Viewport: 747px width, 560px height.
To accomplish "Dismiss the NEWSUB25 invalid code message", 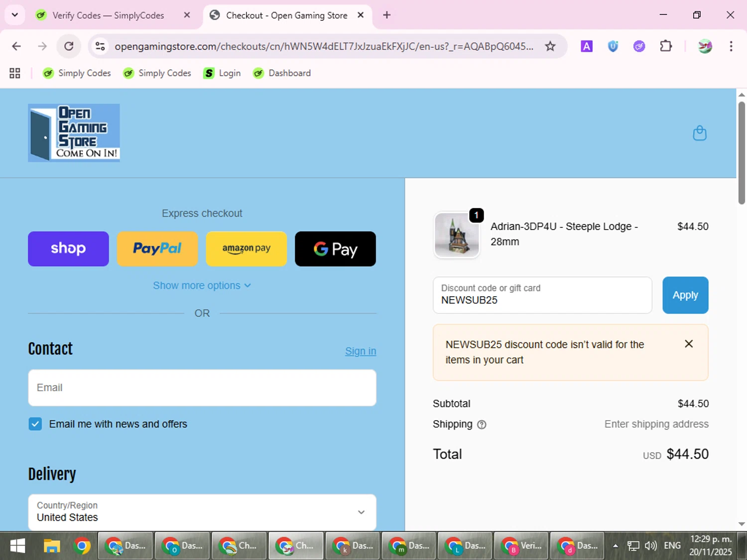I will (x=689, y=344).
